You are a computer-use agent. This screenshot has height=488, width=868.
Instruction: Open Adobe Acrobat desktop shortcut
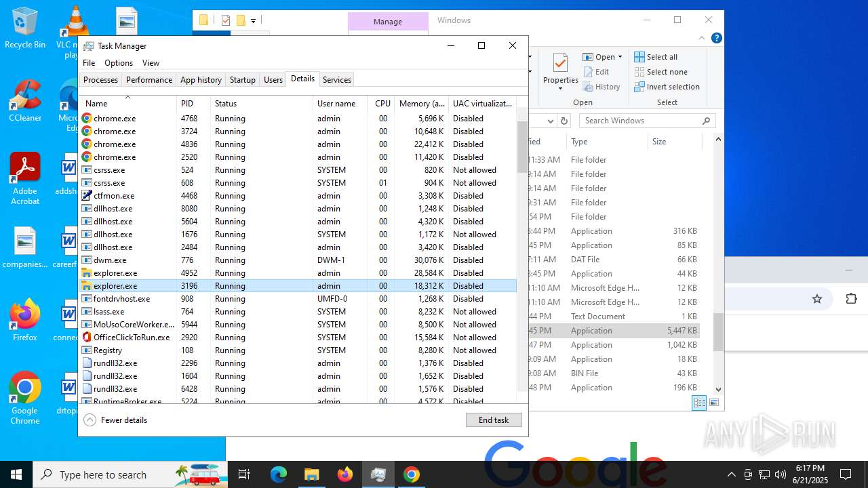pos(25,179)
